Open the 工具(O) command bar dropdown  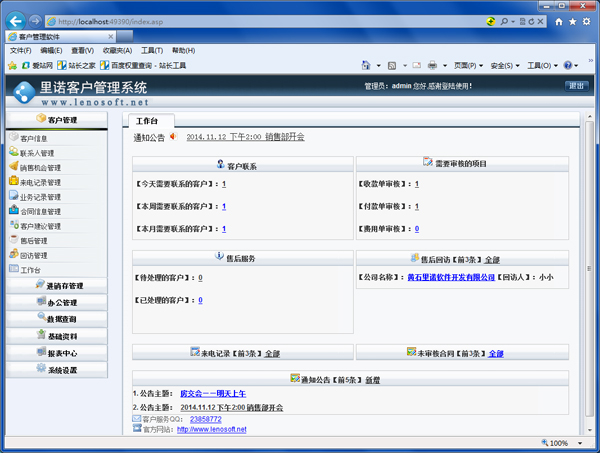coord(542,65)
